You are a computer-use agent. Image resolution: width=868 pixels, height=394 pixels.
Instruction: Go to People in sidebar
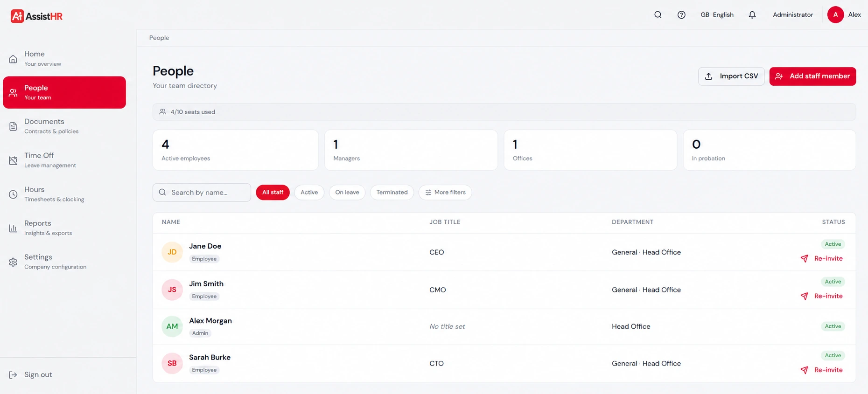coord(64,92)
